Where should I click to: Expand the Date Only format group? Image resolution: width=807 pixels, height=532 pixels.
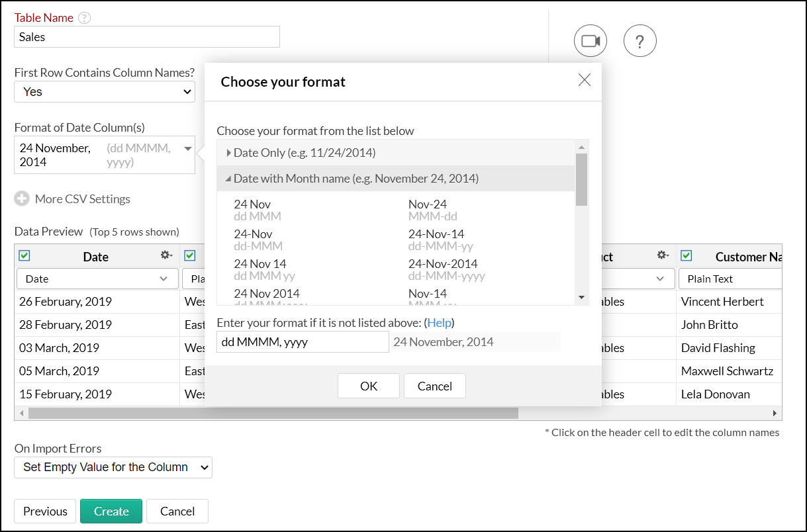click(229, 153)
